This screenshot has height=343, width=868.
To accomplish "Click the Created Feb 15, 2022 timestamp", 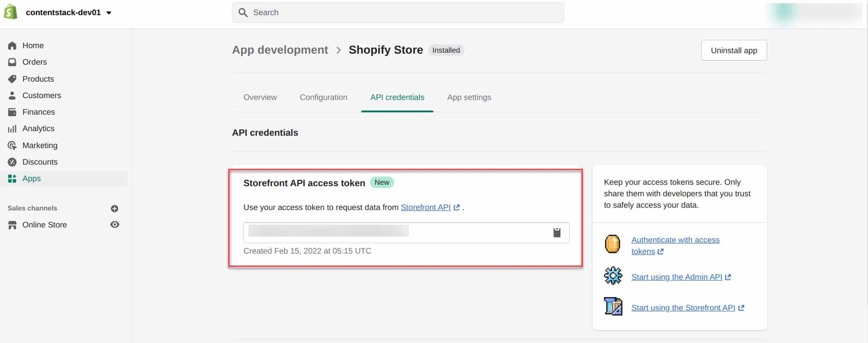I will pyautogui.click(x=307, y=251).
